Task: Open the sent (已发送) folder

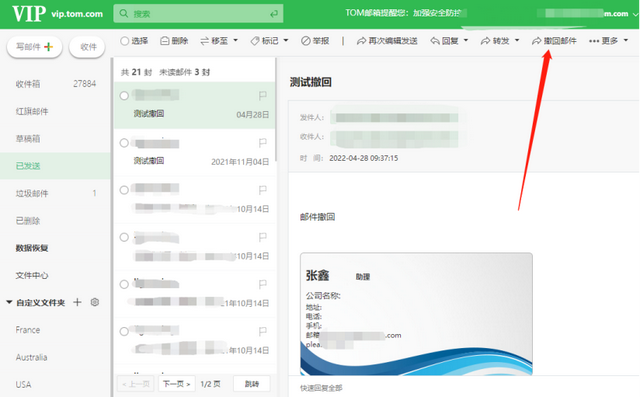Action: point(55,166)
